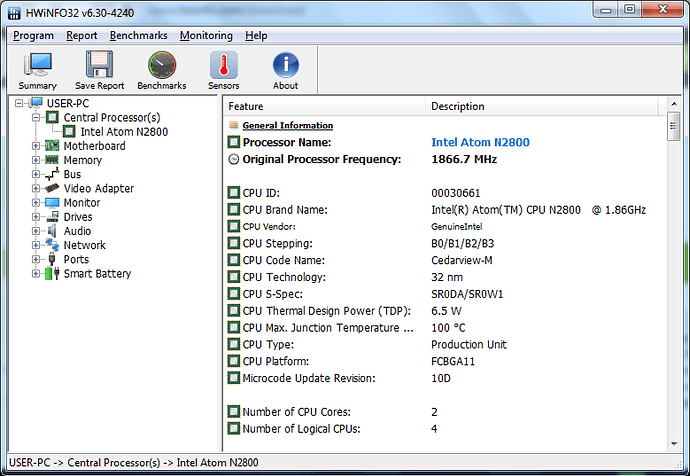Open the Program menu
This screenshot has width=690, height=476.
click(x=33, y=36)
